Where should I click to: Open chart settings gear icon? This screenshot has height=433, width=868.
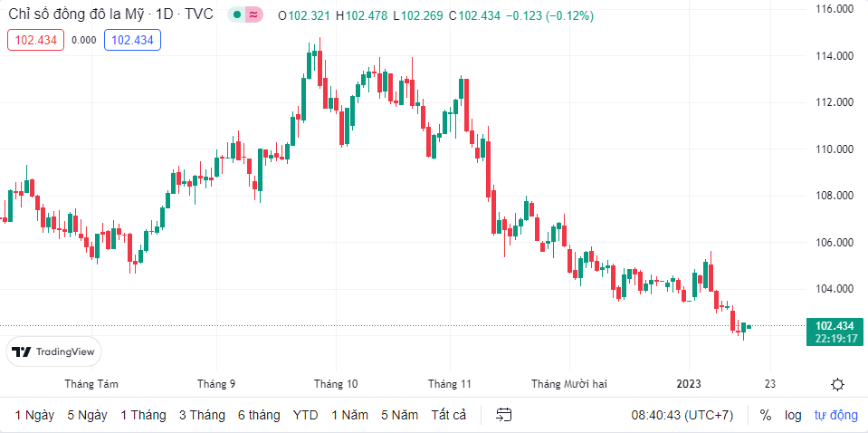click(837, 384)
